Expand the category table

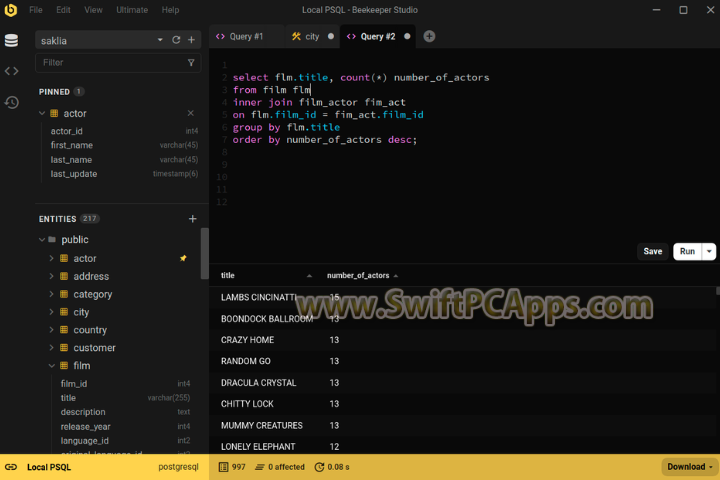click(51, 294)
